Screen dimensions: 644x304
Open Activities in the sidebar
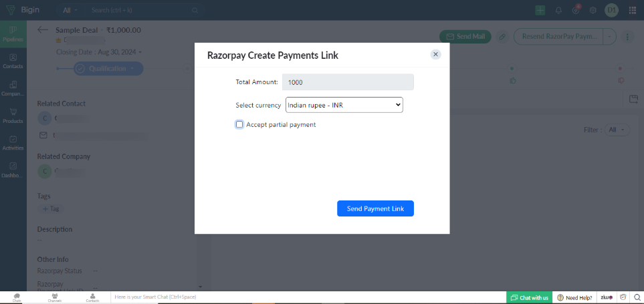13,143
